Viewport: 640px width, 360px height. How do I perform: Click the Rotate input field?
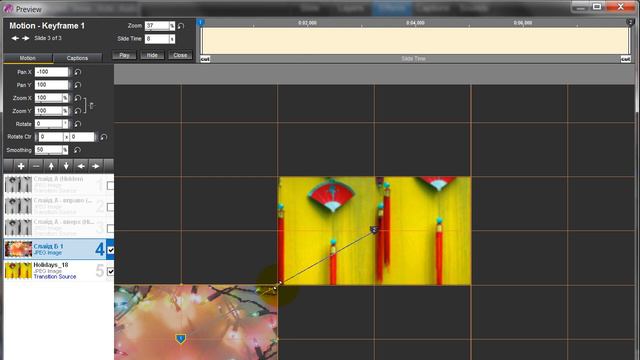coord(49,124)
